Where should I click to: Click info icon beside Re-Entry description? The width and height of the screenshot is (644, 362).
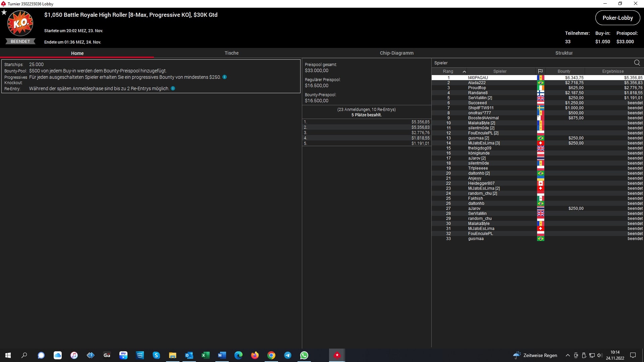[173, 88]
